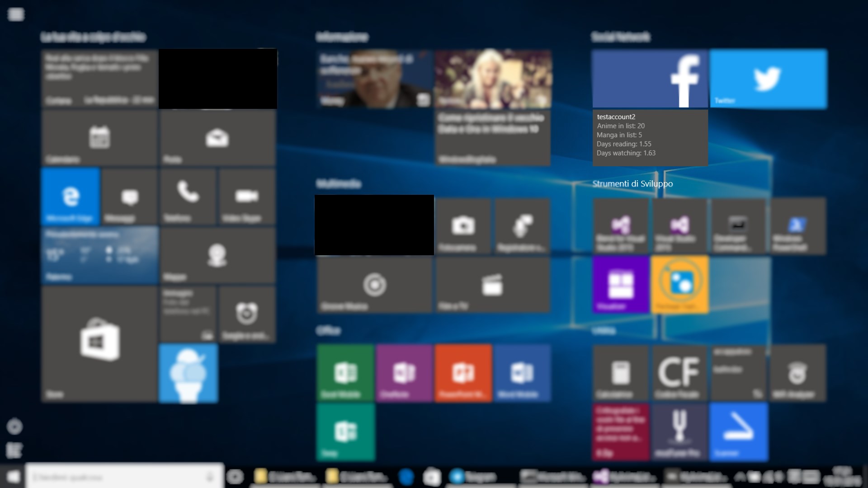
Task: Open the orange PowerPoint Mobile tile
Action: coord(463,373)
